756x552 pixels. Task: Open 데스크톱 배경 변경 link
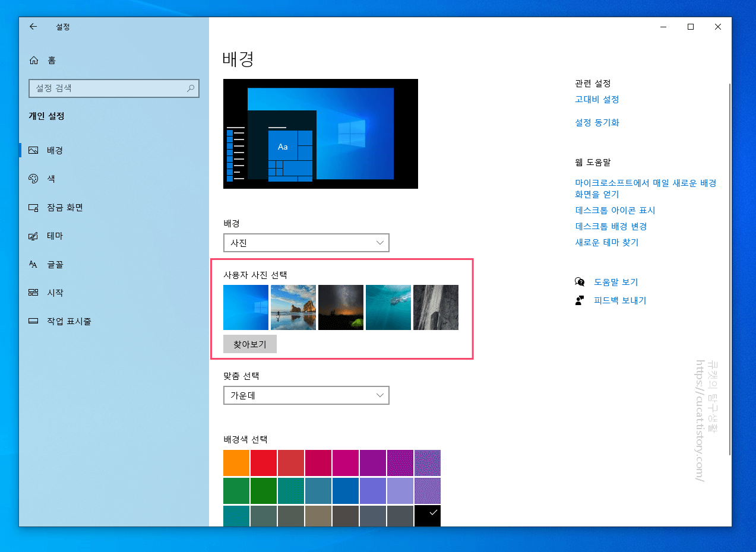tap(611, 226)
